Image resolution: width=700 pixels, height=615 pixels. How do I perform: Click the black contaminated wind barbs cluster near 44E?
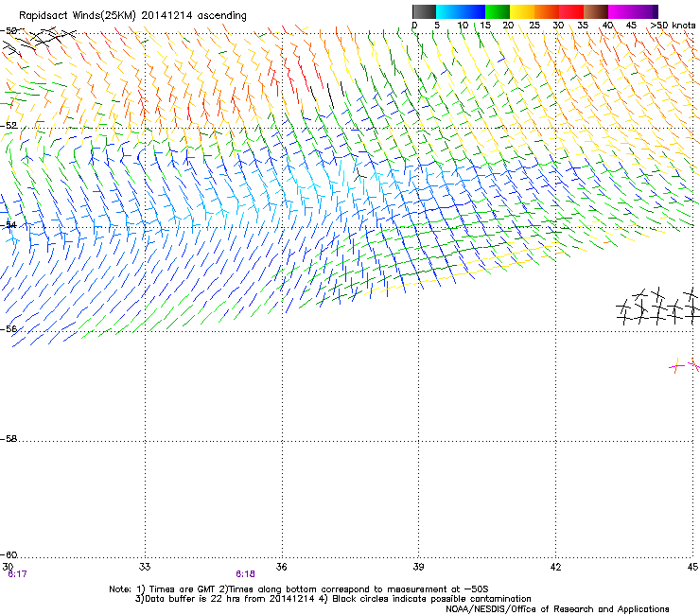coord(657,307)
